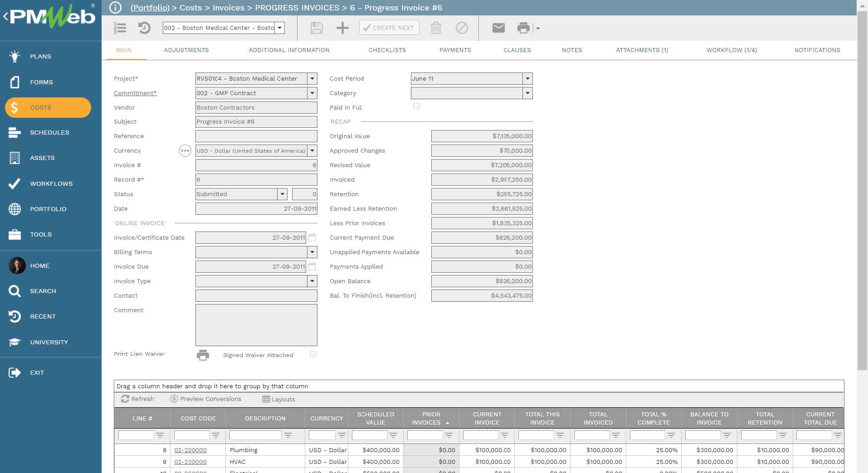Click the Save disk icon

(x=317, y=28)
